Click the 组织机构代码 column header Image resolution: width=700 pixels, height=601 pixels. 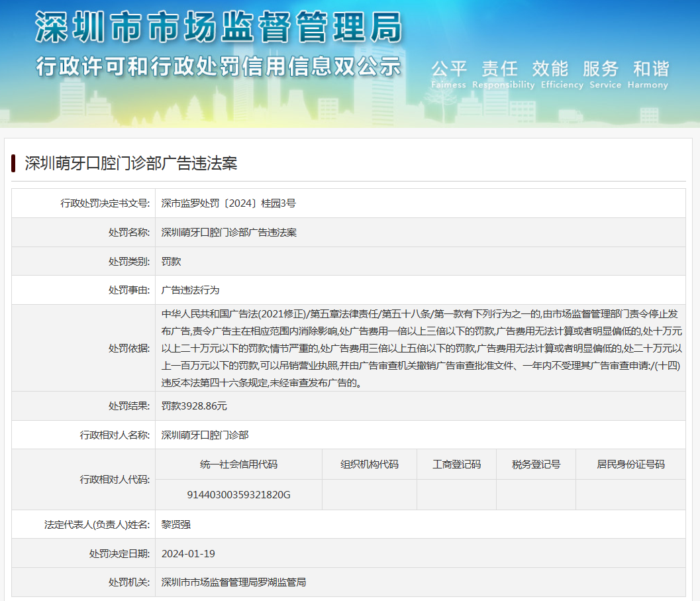370,464
